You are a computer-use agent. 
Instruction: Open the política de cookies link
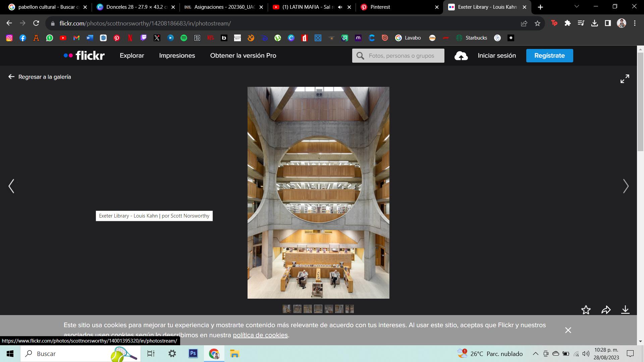coord(260,335)
